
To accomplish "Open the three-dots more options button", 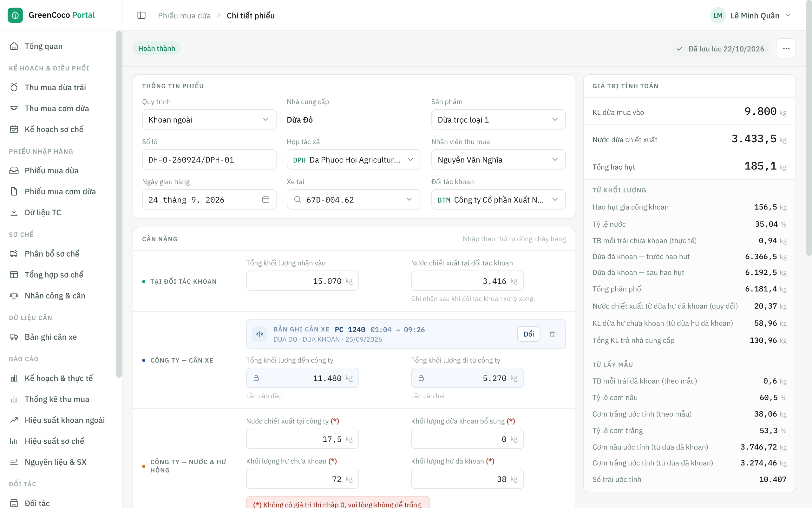I will point(786,48).
